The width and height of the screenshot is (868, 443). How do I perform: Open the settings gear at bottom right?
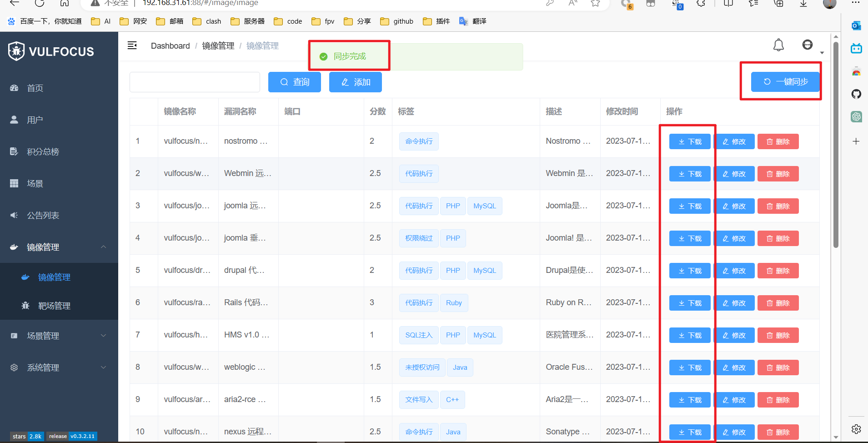(857, 429)
